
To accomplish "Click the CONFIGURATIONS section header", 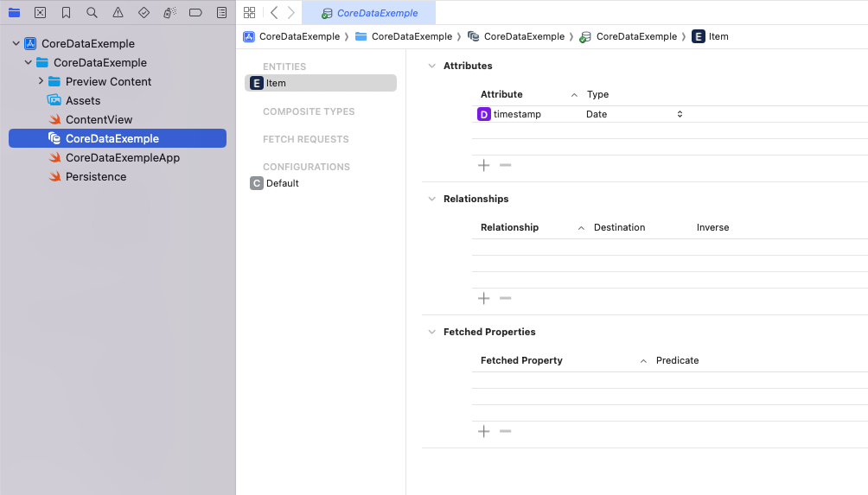I will tap(306, 167).
